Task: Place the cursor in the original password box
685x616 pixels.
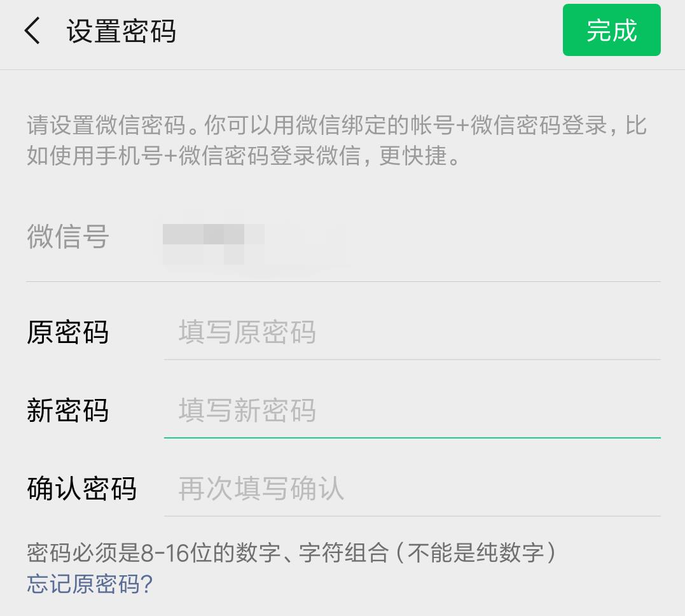Action: 412,332
